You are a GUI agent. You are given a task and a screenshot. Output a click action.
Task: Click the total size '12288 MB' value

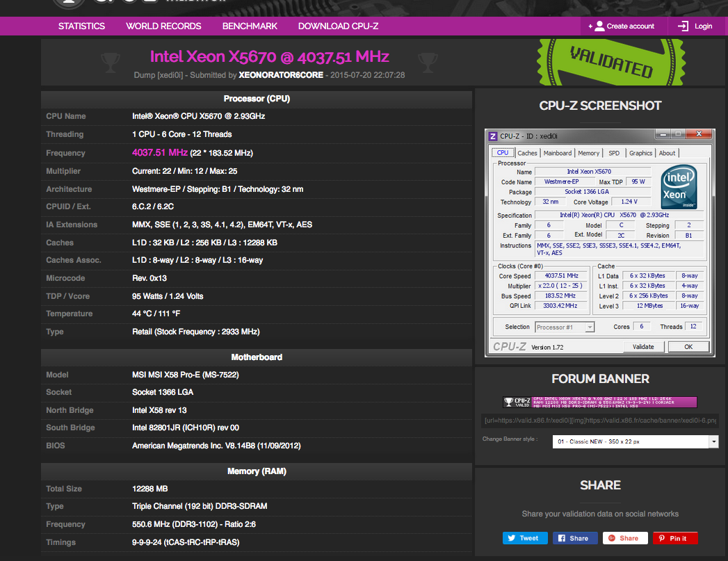[x=149, y=489]
